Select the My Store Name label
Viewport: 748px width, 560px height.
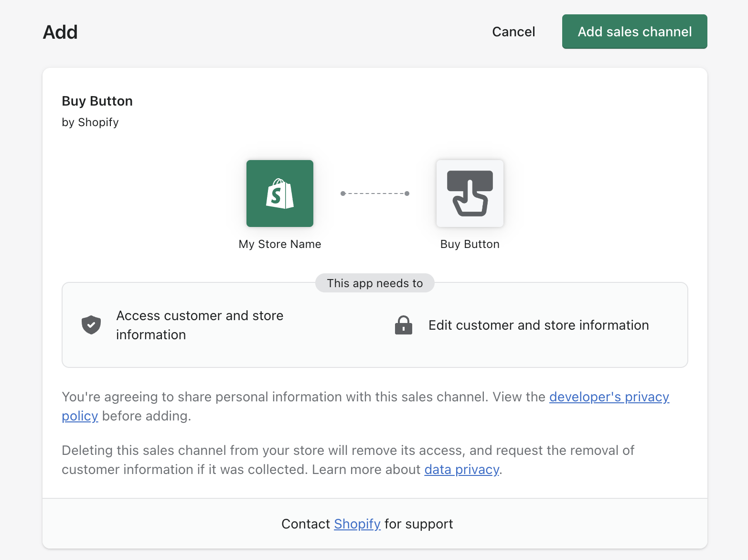pos(280,244)
